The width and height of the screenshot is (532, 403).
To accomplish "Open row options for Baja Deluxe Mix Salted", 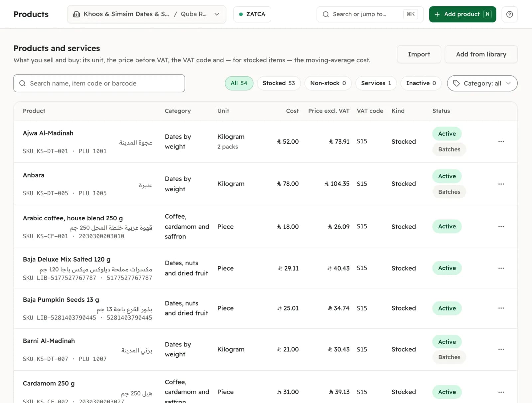I will point(501,268).
